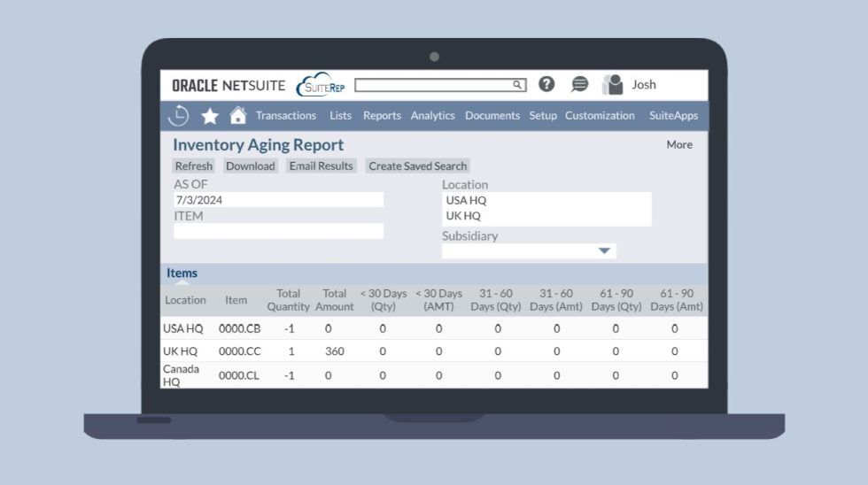Open the Reports menu
Viewport: 868px width, 485px height.
point(382,116)
